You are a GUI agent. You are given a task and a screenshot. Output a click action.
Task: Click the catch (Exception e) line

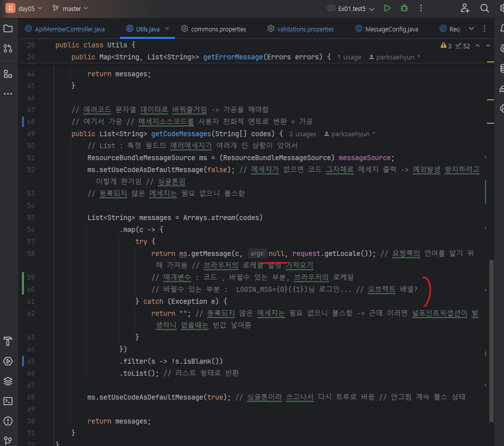pyautogui.click(x=181, y=301)
